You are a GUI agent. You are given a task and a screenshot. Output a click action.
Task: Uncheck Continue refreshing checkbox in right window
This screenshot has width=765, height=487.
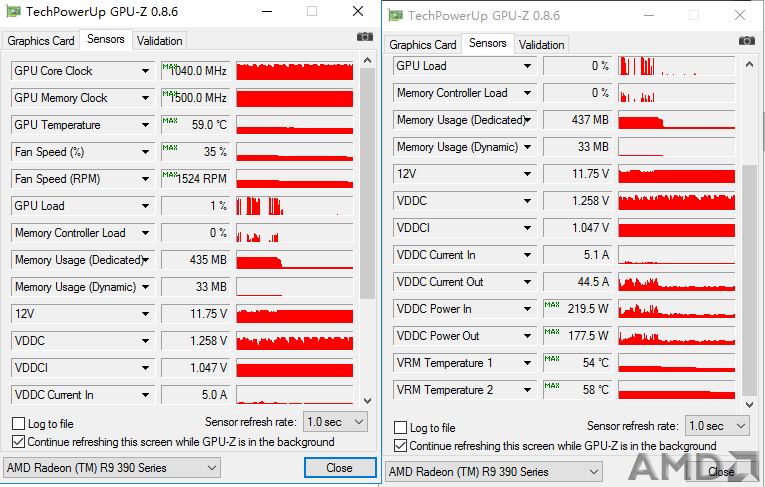tap(401, 446)
